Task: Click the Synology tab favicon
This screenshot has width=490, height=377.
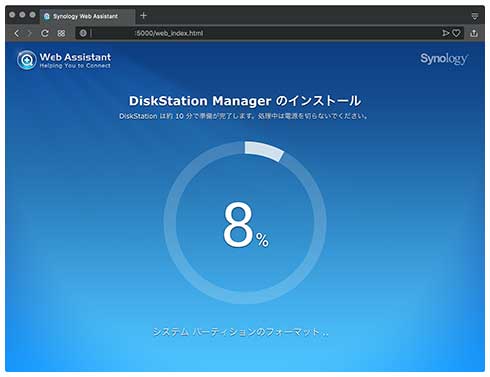Action: (47, 16)
